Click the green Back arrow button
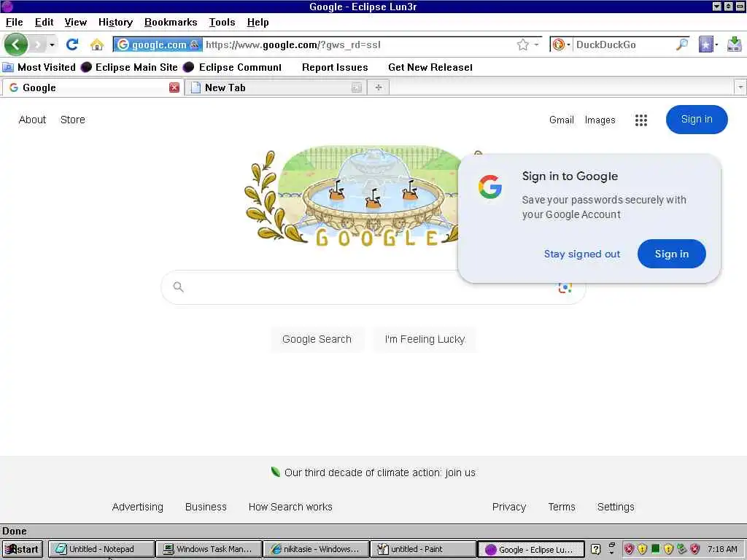 point(16,44)
